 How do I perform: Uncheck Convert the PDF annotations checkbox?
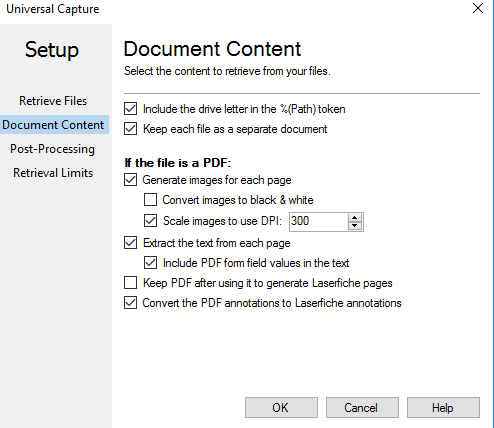coord(130,303)
